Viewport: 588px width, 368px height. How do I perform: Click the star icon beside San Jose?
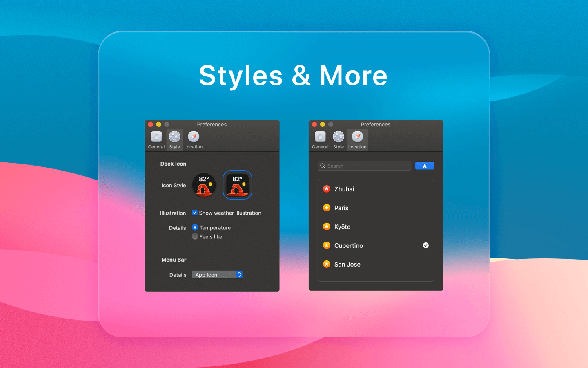[x=327, y=264]
